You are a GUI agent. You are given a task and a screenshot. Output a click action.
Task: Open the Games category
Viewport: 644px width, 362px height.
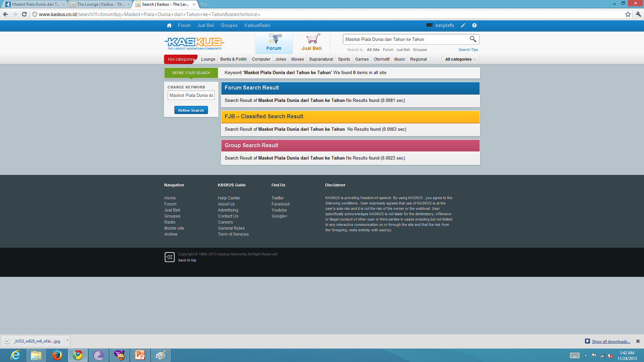[x=362, y=59]
